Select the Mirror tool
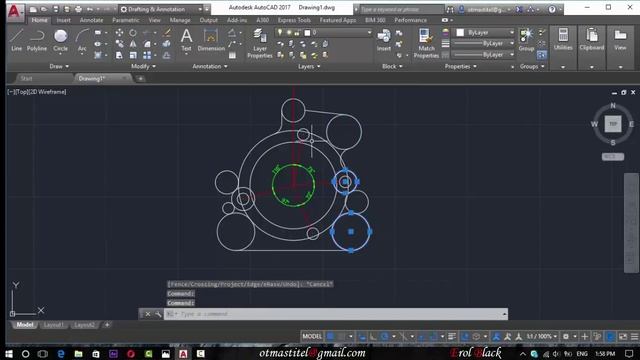 click(x=133, y=44)
